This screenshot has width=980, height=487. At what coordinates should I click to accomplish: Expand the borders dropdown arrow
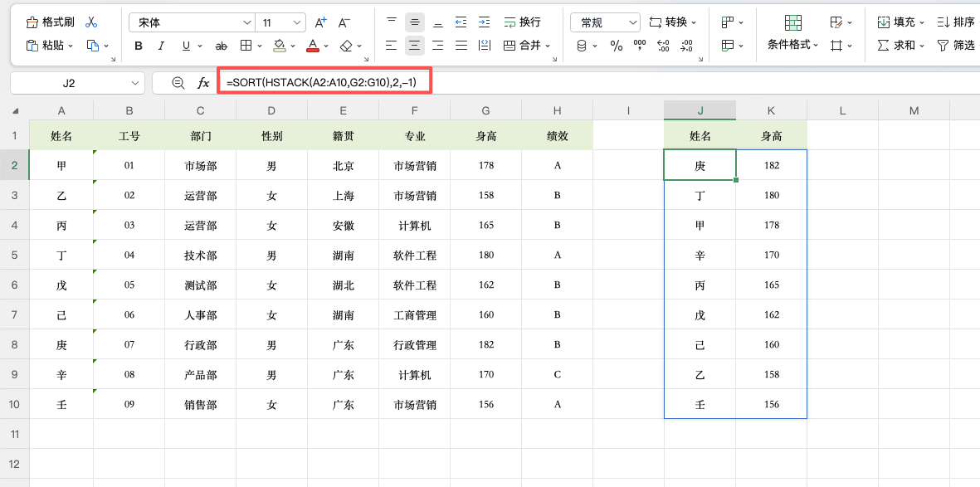[x=261, y=46]
